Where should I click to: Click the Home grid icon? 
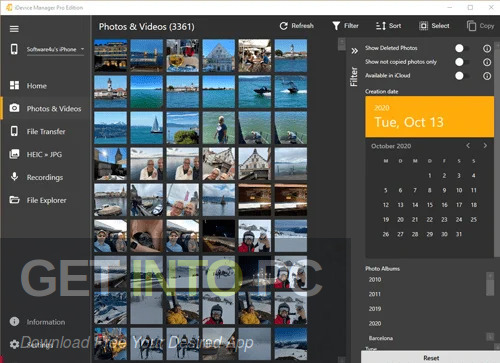click(x=14, y=85)
